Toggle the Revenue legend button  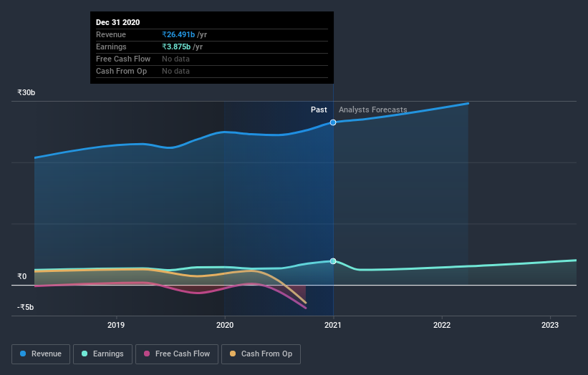(41, 354)
